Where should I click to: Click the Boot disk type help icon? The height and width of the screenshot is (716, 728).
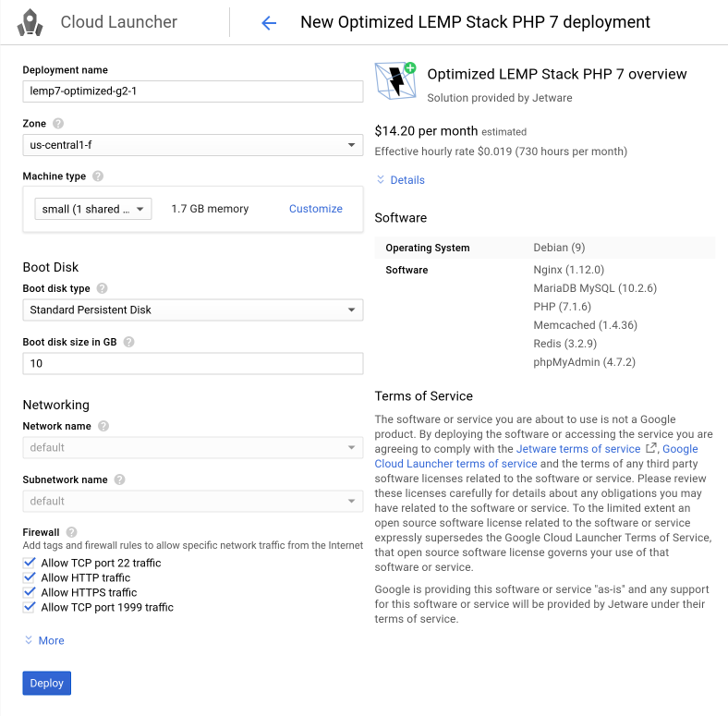(x=102, y=289)
